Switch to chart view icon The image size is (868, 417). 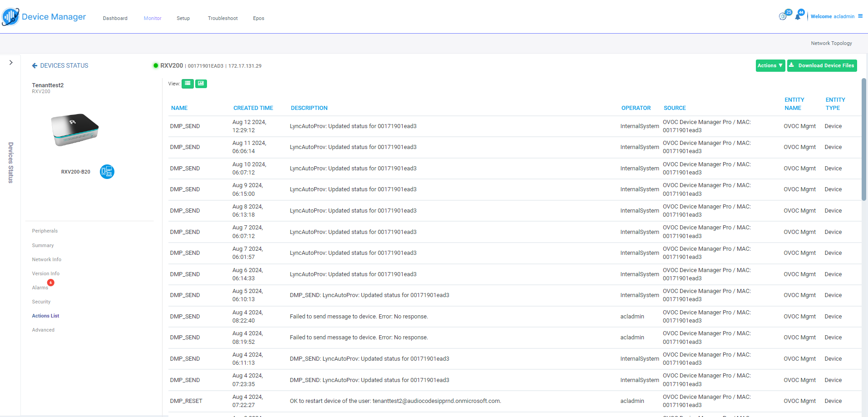point(201,84)
